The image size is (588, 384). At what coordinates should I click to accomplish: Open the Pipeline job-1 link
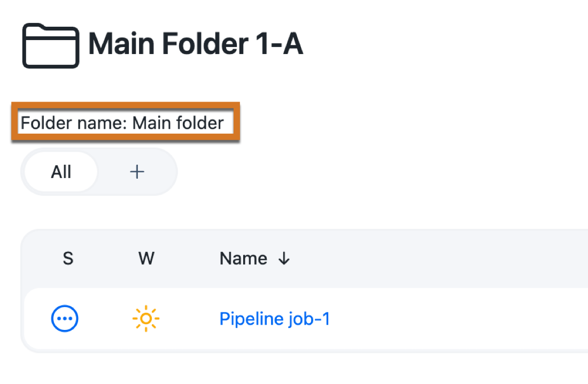click(x=275, y=319)
